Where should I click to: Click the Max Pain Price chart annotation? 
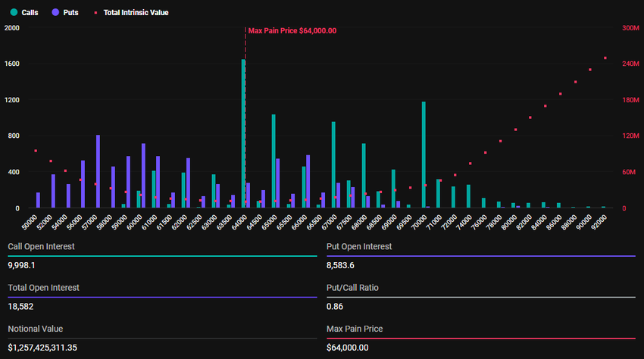click(292, 30)
